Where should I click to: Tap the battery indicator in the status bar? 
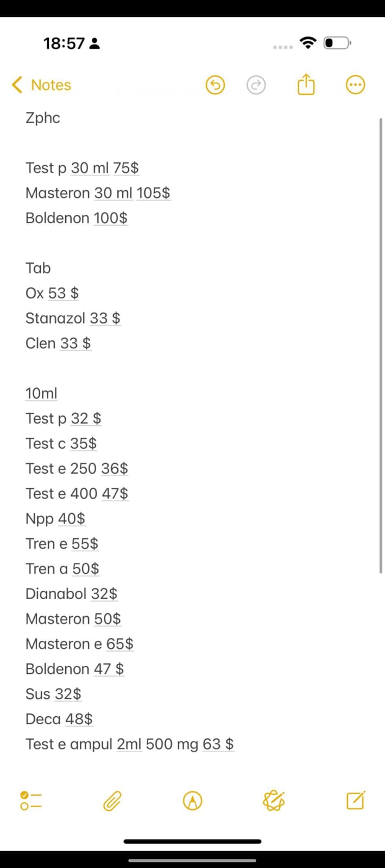point(337,43)
